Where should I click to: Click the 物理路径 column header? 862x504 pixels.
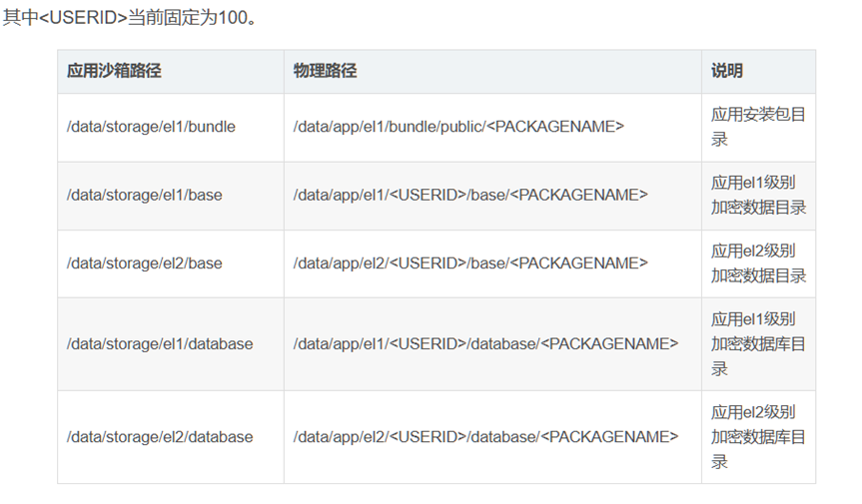325,71
